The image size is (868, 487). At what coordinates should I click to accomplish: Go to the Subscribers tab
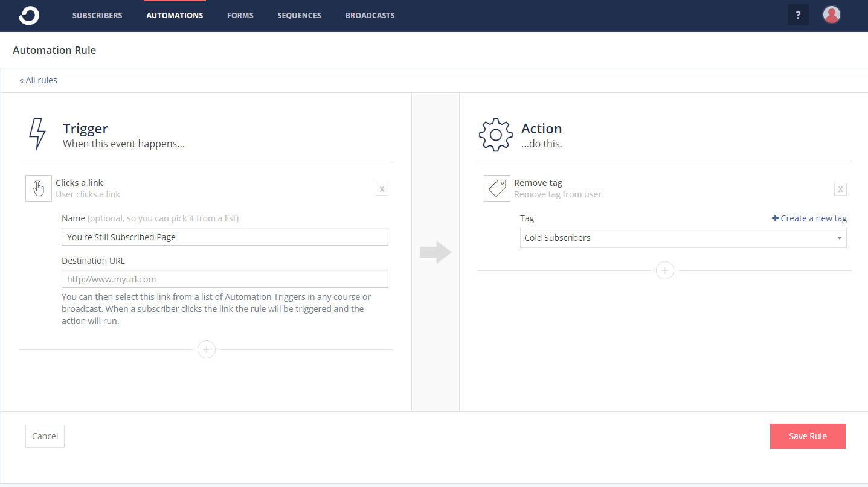point(97,16)
